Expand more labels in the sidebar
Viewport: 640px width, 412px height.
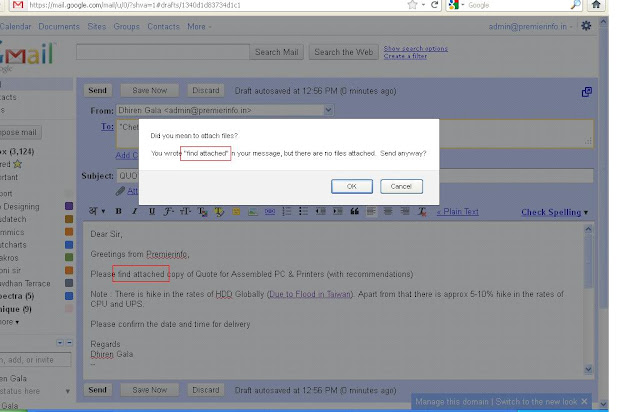pos(9,322)
